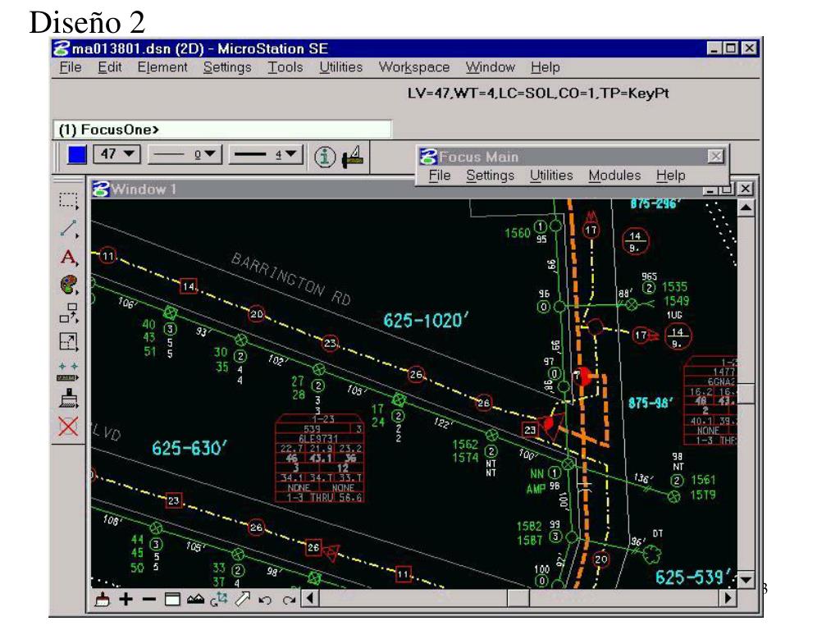Click the Analyze Element info icon
The height and width of the screenshot is (630, 840).
pos(324,157)
